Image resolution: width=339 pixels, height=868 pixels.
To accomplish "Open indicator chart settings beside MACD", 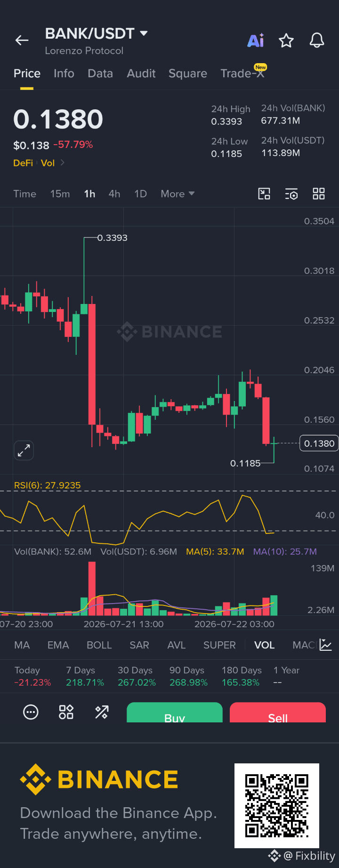I will (326, 645).
